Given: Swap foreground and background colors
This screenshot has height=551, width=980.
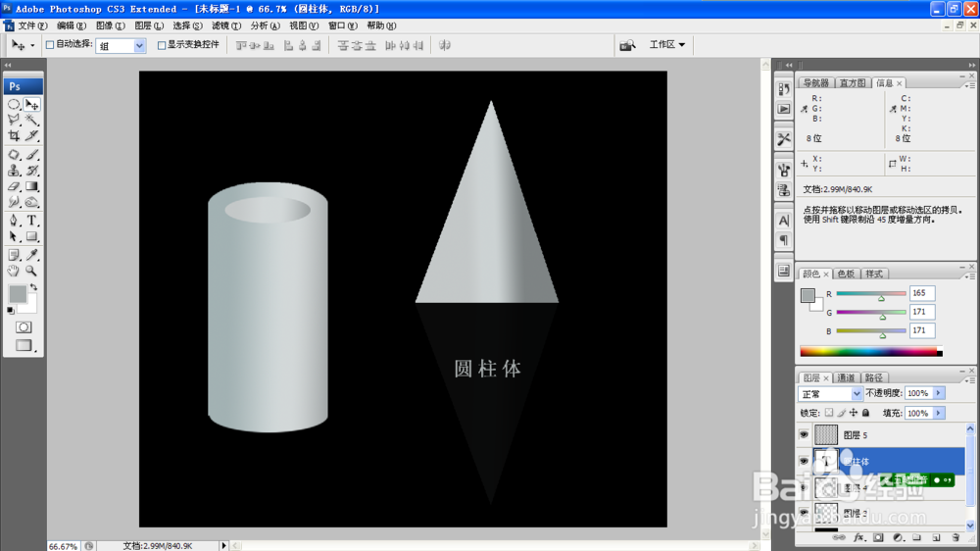Looking at the screenshot, I should tap(33, 287).
